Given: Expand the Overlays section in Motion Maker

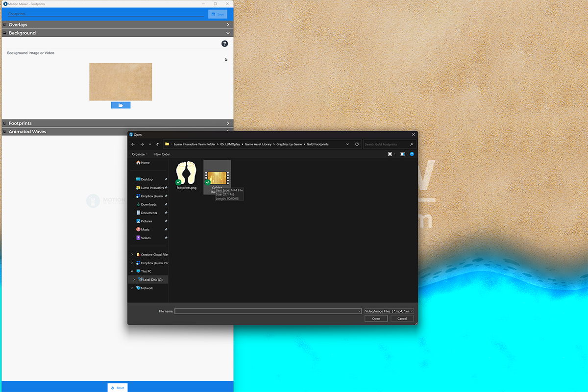Looking at the screenshot, I should click(x=228, y=24).
